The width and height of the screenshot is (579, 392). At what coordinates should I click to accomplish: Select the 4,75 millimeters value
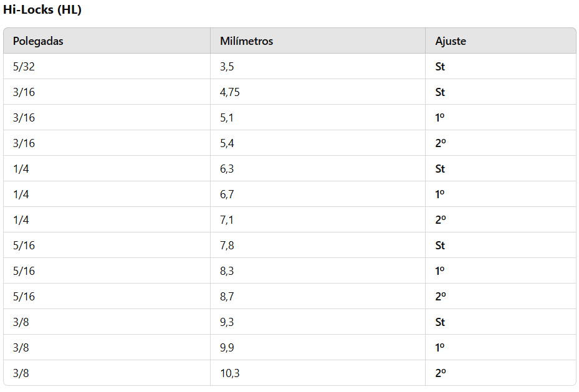point(230,92)
